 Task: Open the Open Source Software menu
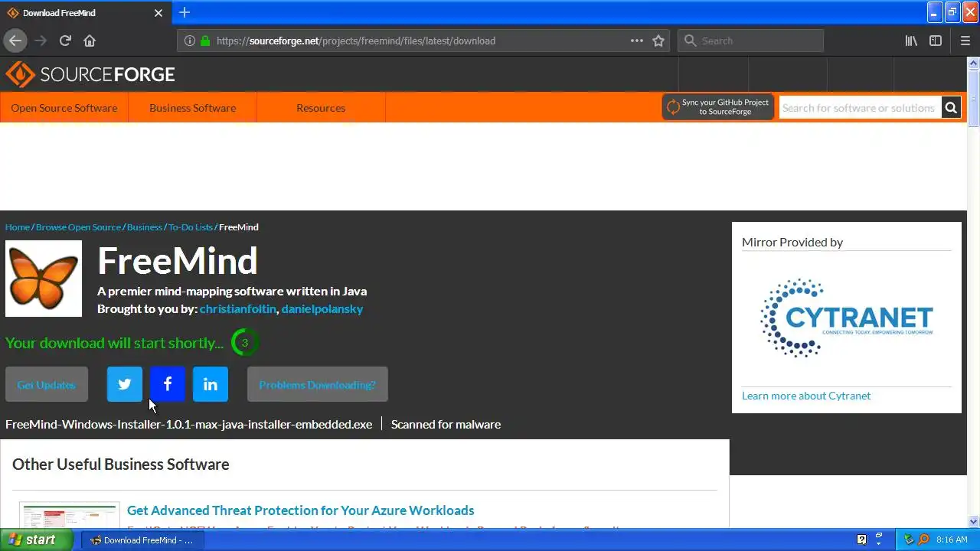[x=64, y=108]
